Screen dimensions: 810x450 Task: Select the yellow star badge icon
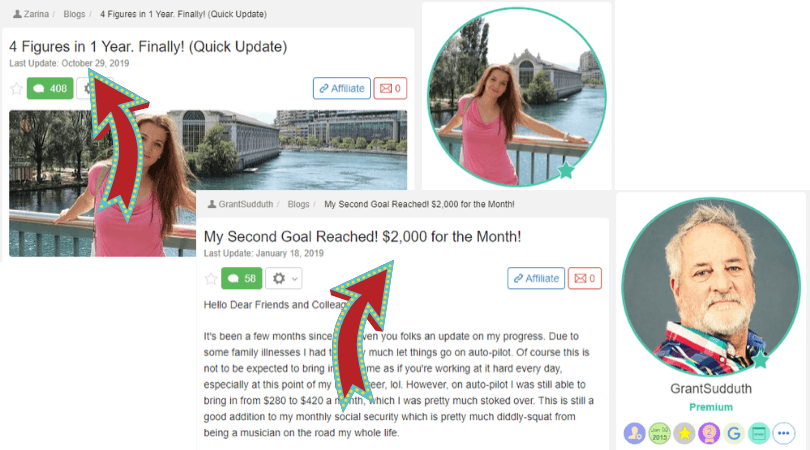(x=684, y=433)
